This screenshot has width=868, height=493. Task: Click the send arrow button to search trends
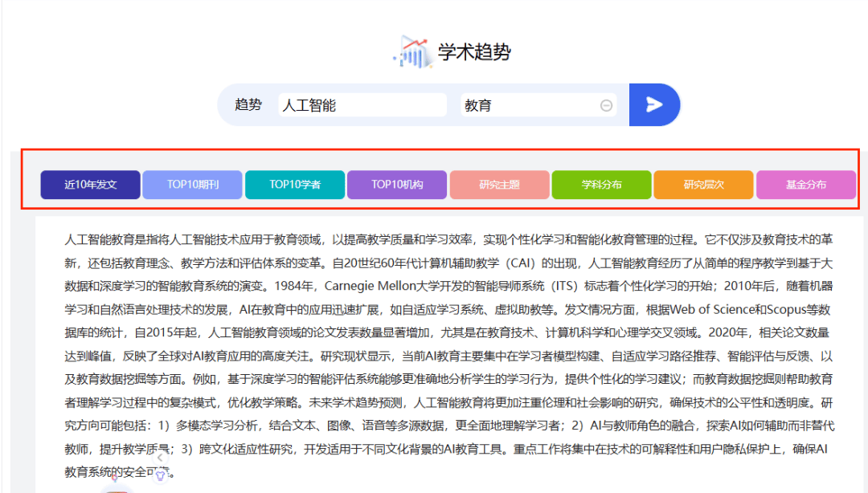click(x=654, y=104)
